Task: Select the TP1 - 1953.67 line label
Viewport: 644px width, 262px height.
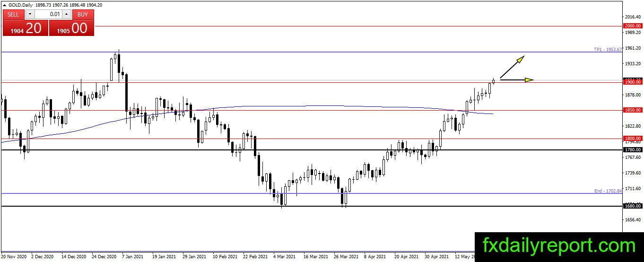Action: (x=608, y=50)
